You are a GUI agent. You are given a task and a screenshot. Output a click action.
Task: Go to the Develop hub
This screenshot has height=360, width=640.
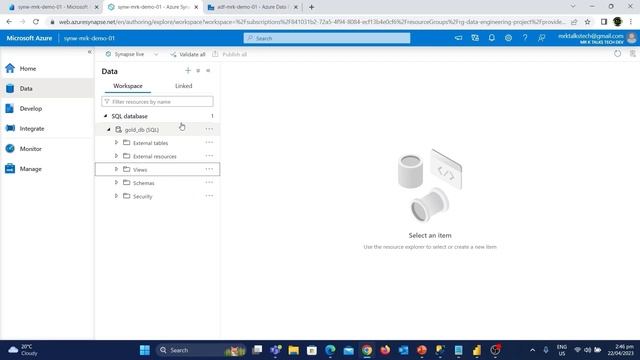[x=31, y=109]
